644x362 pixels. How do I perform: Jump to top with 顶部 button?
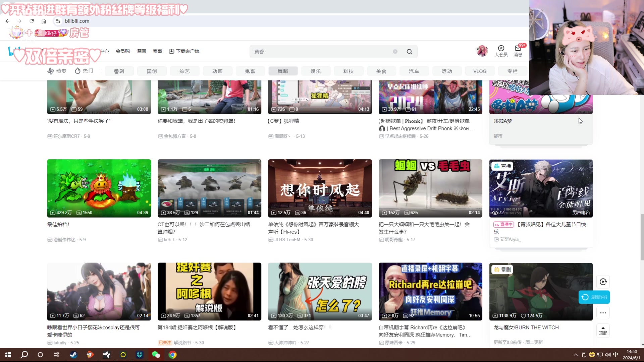(x=603, y=330)
